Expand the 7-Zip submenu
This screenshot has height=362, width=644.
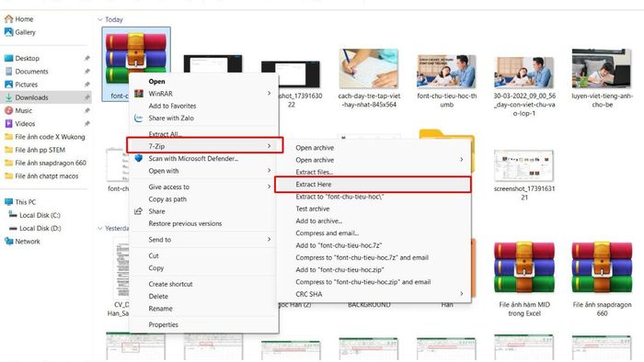click(204, 146)
